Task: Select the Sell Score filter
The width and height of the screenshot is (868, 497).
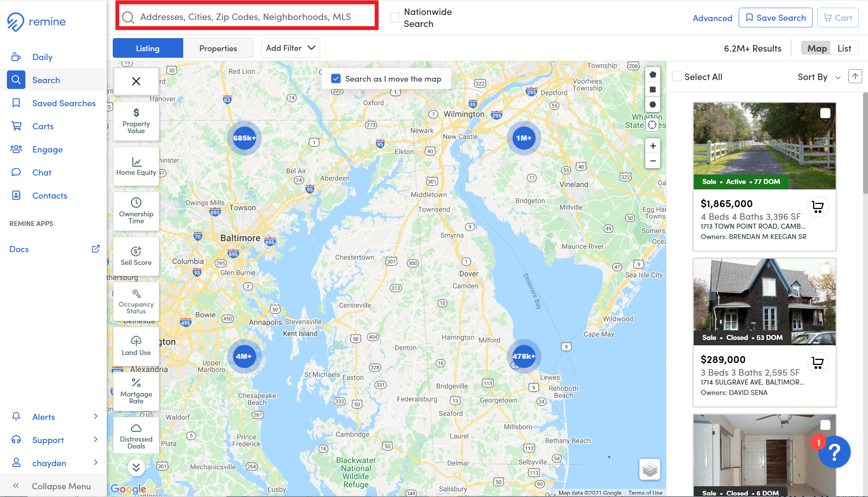Action: click(136, 256)
